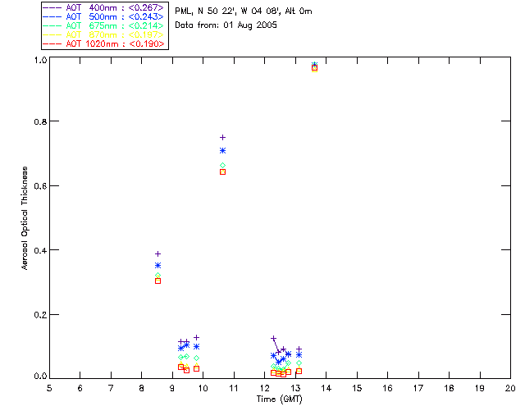Click the 1.0 y-axis tick label
The image size is (525, 420).
(x=40, y=60)
